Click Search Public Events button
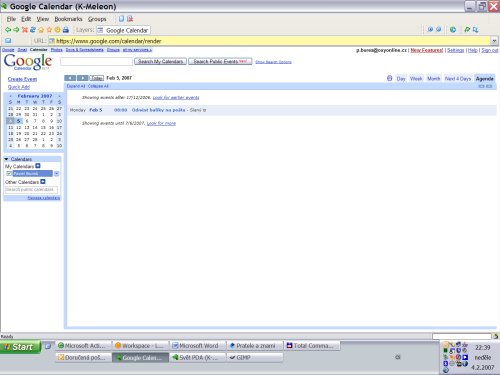This screenshot has width=500, height=375. (x=220, y=61)
